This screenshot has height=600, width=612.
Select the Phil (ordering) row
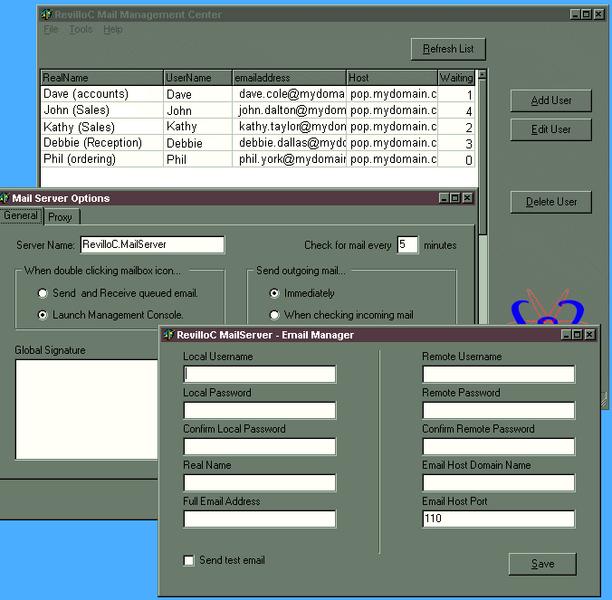point(258,159)
